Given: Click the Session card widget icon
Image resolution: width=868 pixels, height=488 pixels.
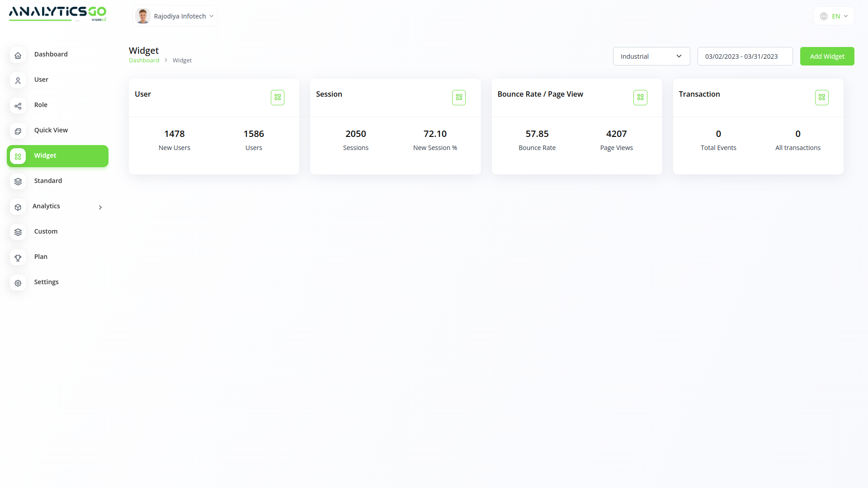Looking at the screenshot, I should 459,98.
